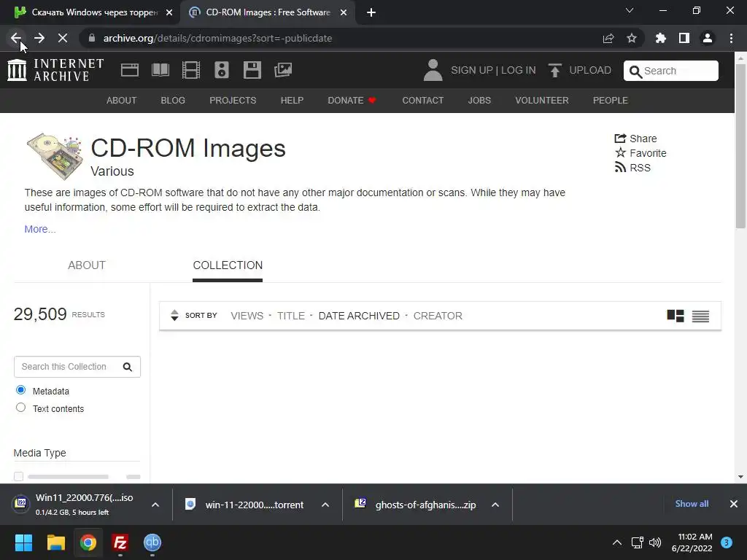
Task: Open Chrome three-dot menu
Action: pyautogui.click(x=731, y=38)
